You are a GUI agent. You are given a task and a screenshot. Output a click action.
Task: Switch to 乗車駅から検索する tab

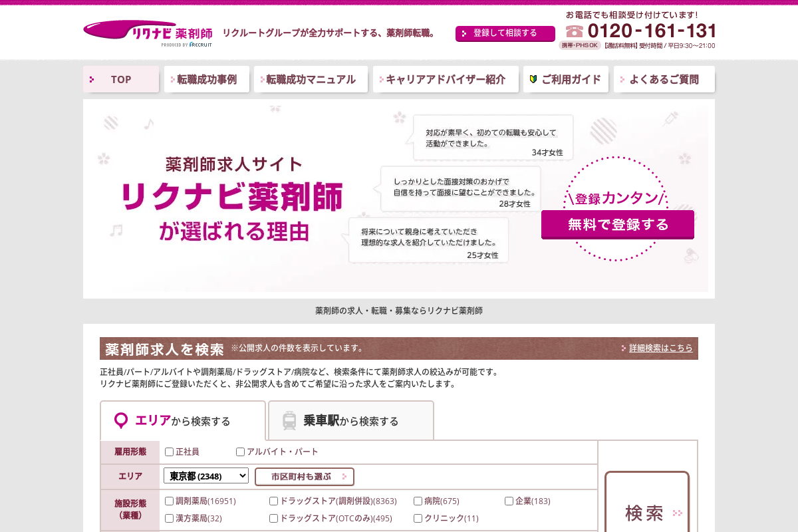[x=351, y=420]
